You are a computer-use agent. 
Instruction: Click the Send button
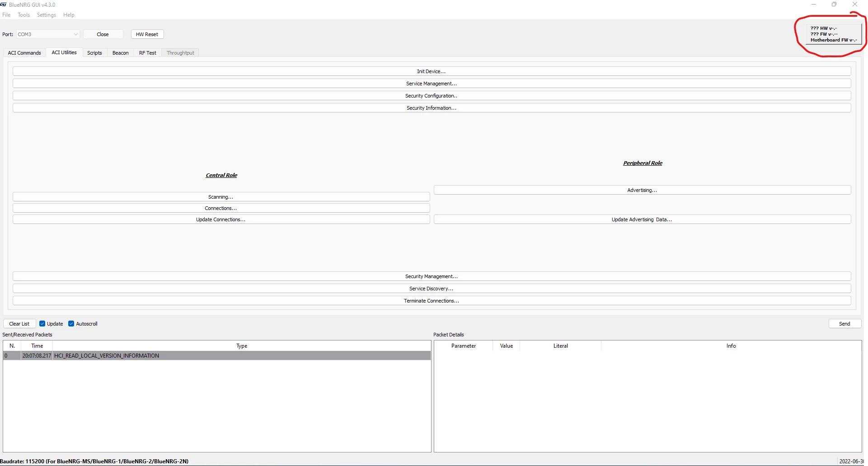coord(845,324)
